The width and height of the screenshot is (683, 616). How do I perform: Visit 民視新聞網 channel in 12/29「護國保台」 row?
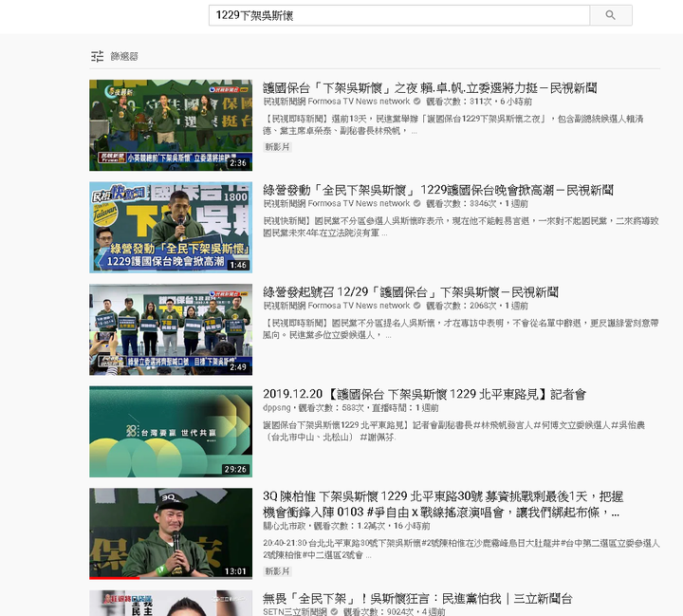click(336, 306)
